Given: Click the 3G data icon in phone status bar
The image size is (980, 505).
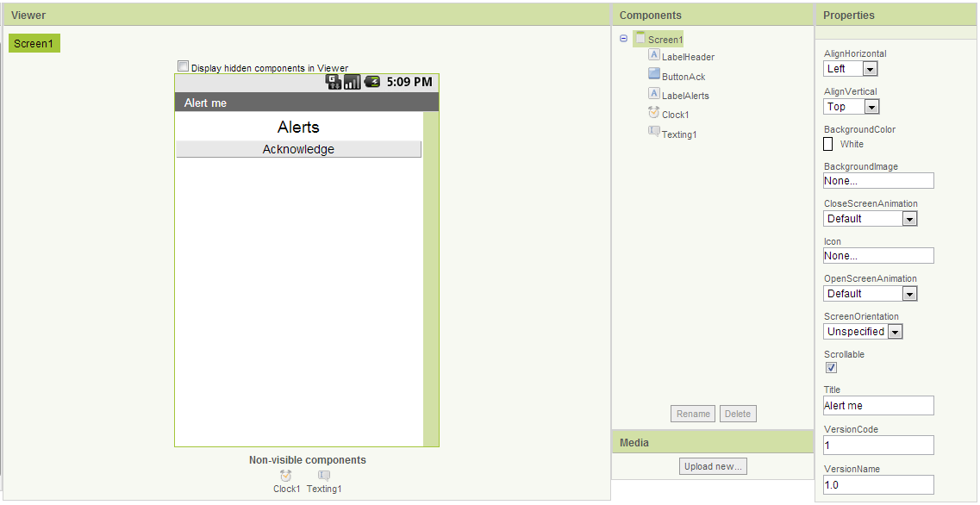Looking at the screenshot, I should 334,82.
